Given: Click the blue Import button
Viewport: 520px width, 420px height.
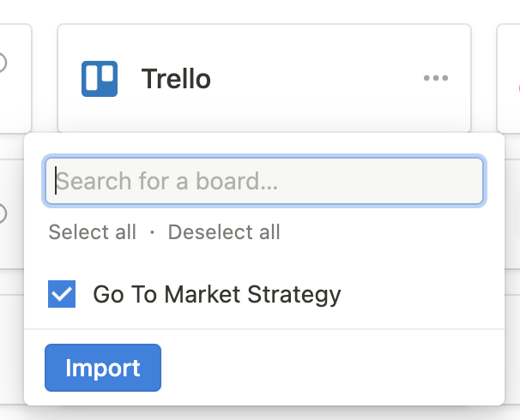Looking at the screenshot, I should click(x=103, y=368).
